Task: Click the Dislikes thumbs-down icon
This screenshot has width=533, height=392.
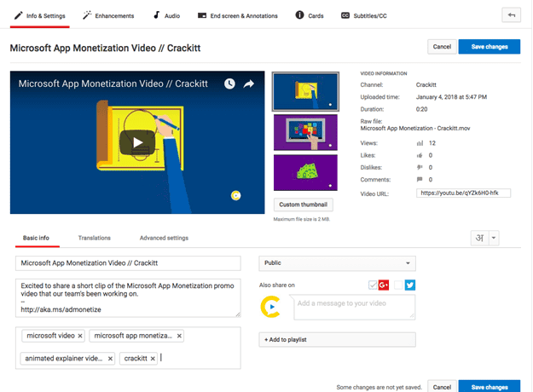Action: point(420,168)
